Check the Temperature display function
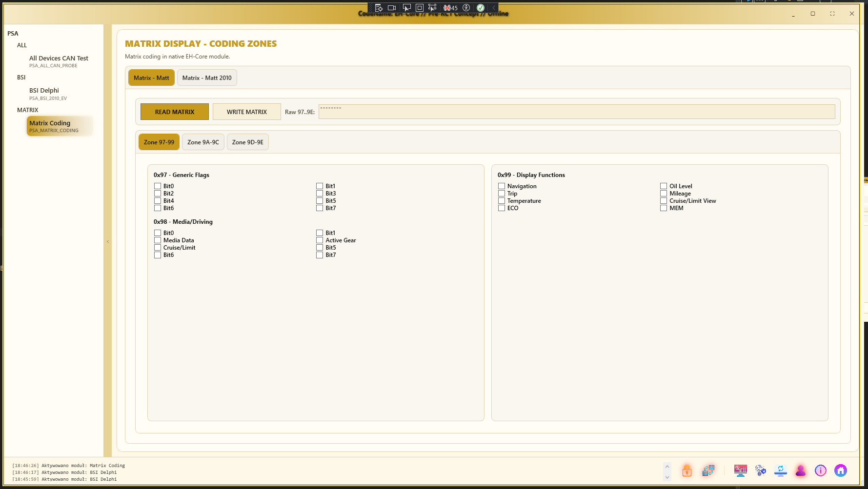The image size is (868, 489). [x=502, y=201]
